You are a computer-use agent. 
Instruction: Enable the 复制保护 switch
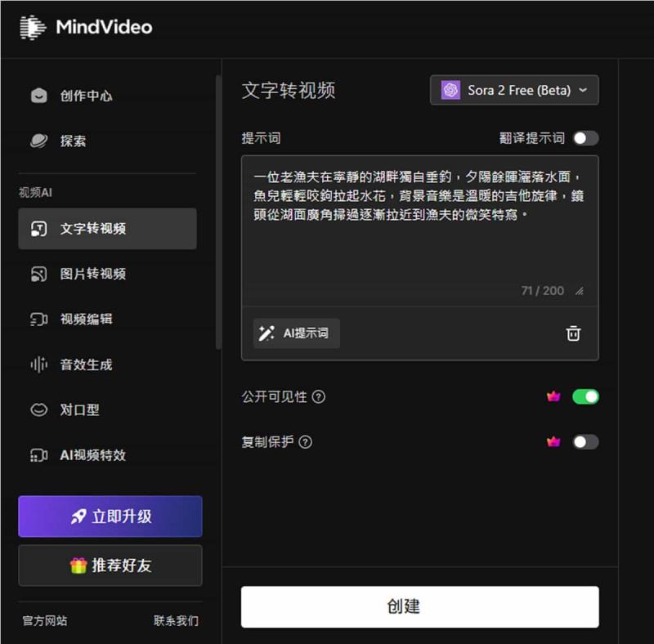585,442
